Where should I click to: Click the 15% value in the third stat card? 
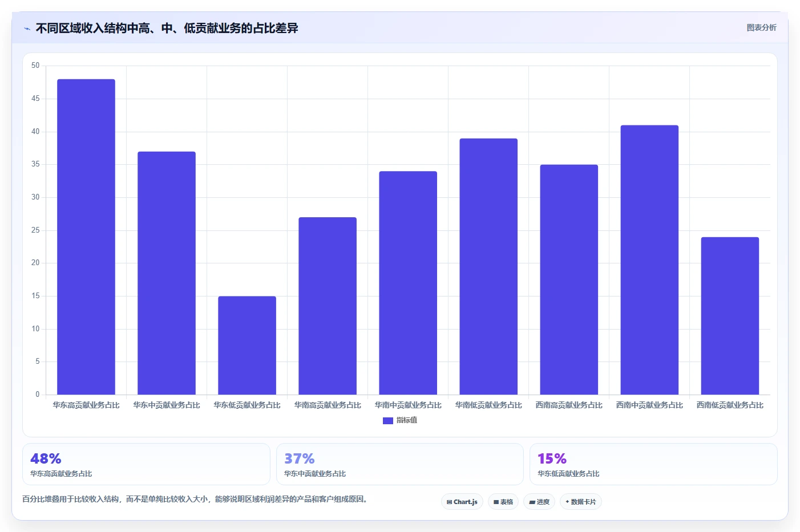click(552, 459)
